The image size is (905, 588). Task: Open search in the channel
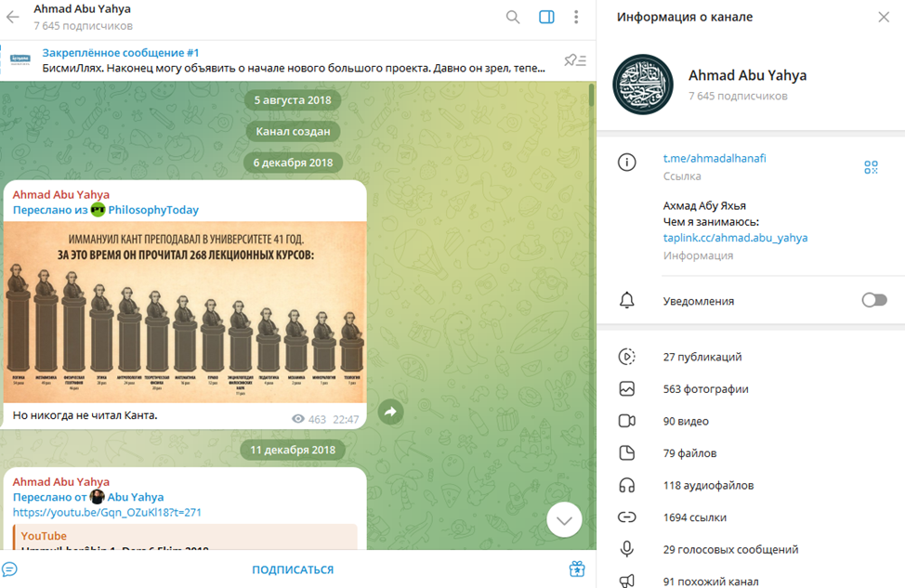[513, 18]
